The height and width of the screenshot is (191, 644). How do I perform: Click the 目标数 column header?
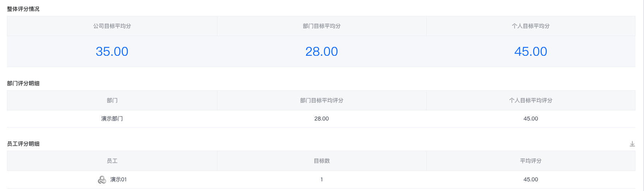(x=322, y=161)
